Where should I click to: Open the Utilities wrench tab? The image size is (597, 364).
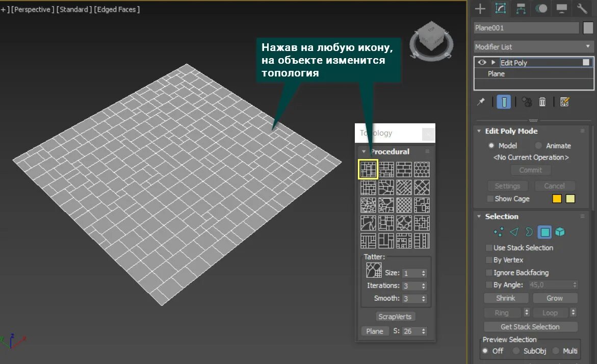click(x=582, y=8)
